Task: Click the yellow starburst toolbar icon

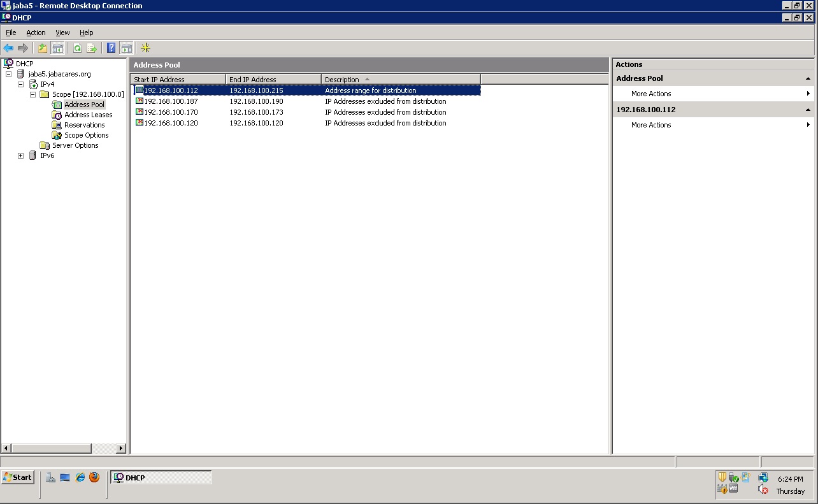Action: coord(145,48)
